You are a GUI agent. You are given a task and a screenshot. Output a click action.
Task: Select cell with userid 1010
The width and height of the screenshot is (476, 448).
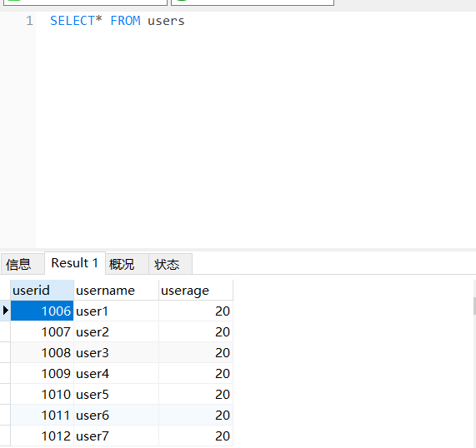(x=42, y=395)
